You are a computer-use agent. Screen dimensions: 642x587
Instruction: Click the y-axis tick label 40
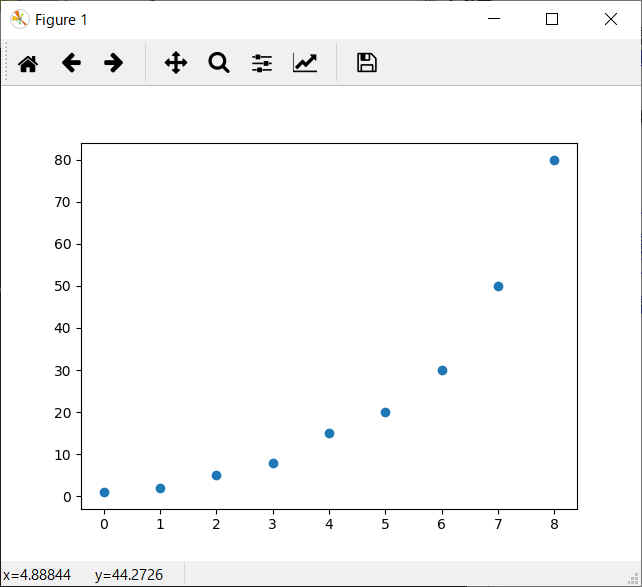coord(63,328)
